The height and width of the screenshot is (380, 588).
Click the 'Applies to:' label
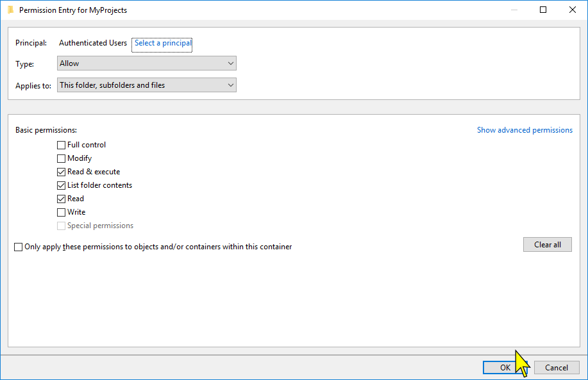[x=33, y=86]
